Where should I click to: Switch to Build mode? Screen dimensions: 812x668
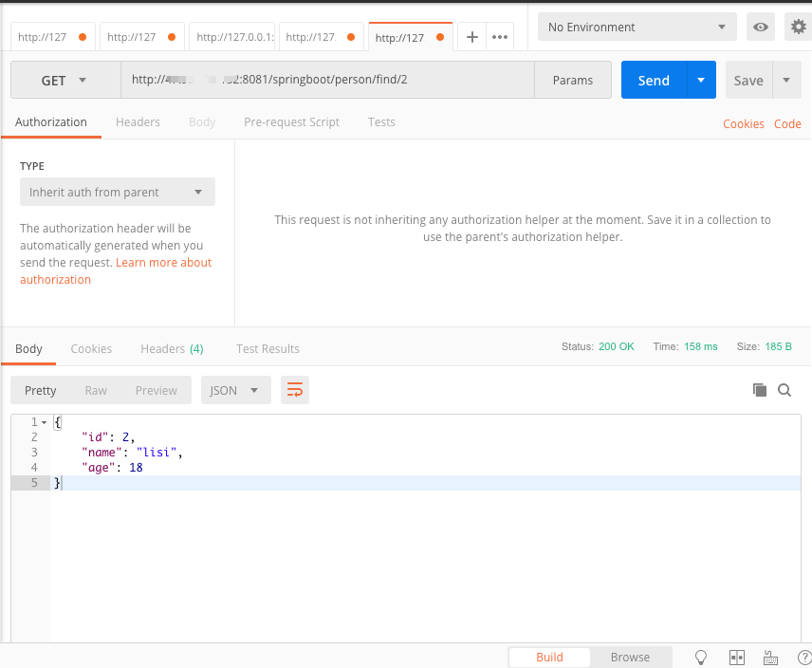click(549, 658)
